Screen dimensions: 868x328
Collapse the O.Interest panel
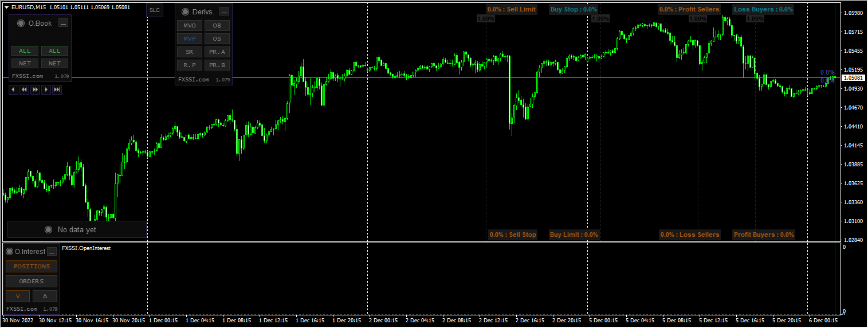pyautogui.click(x=52, y=251)
